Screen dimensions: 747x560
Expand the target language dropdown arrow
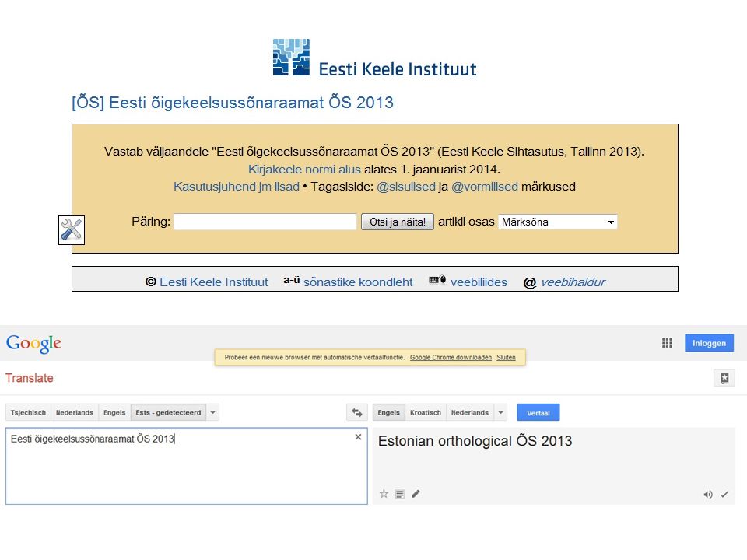click(x=500, y=412)
